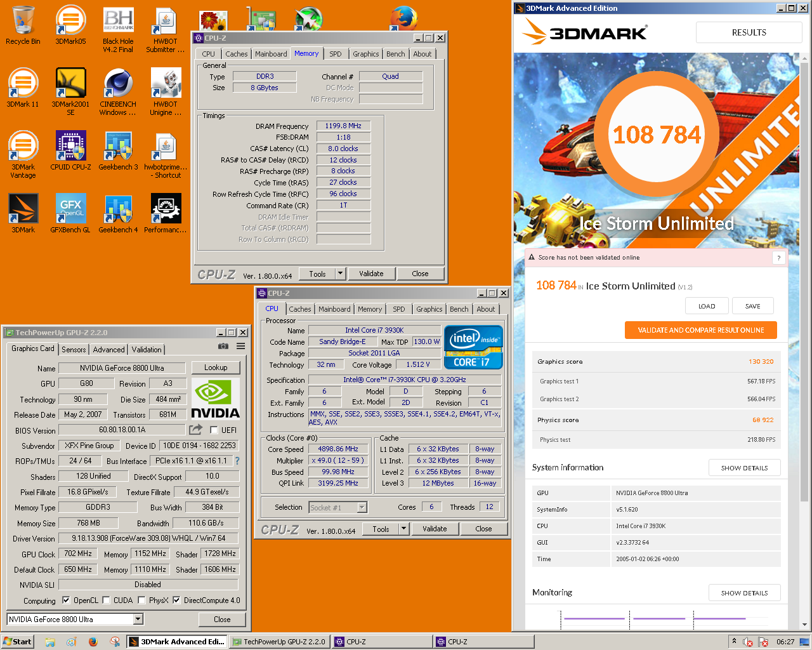Click the Intel Core i7 logo in CPU-Z
Image resolution: width=812 pixels, height=650 pixels.
tap(473, 347)
